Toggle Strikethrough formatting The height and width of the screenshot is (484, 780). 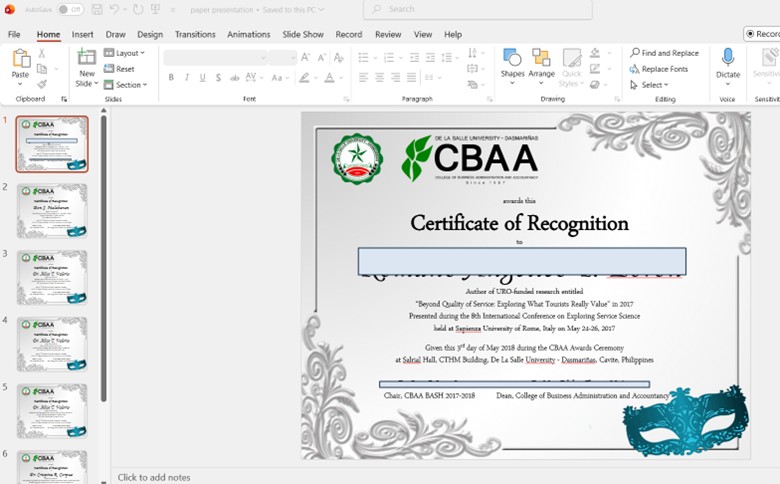(x=234, y=78)
